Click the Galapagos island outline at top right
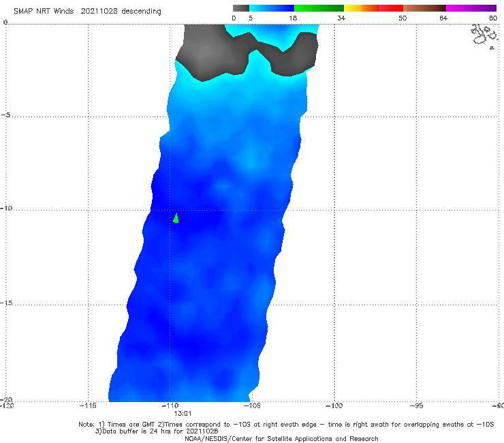The image size is (504, 443). point(485,36)
